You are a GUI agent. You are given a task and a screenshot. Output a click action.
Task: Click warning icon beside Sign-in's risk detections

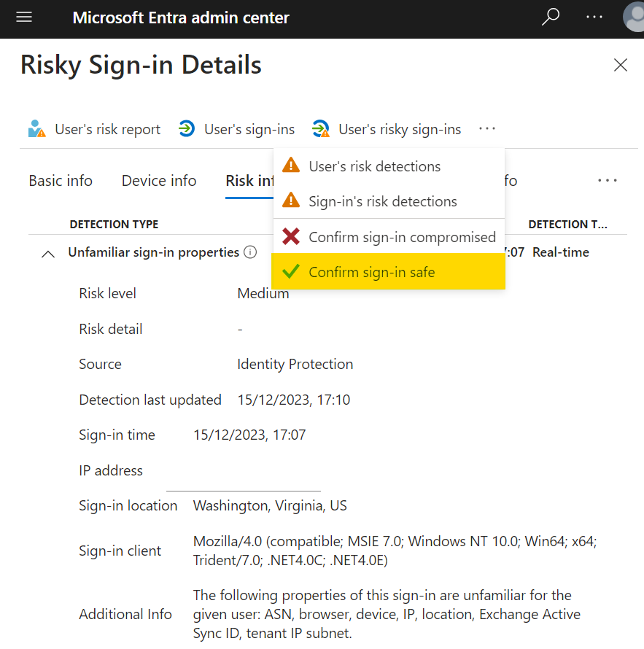pos(291,201)
